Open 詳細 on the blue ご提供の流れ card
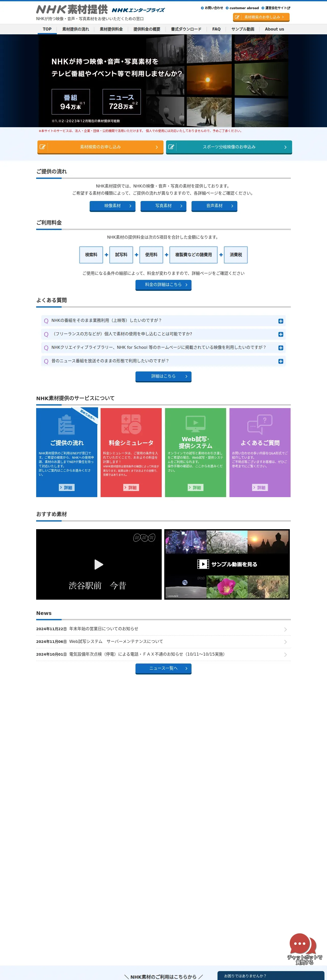The image size is (327, 980). pos(67,487)
